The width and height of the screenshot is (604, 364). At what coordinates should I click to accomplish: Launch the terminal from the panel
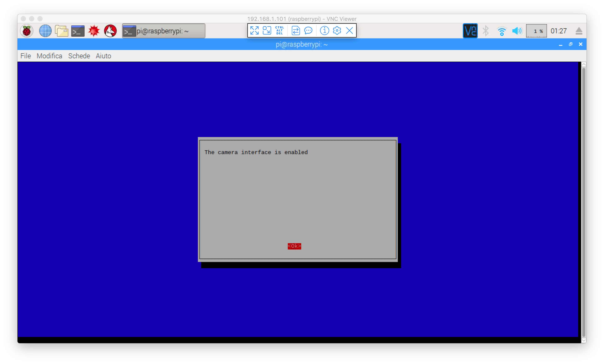click(78, 31)
